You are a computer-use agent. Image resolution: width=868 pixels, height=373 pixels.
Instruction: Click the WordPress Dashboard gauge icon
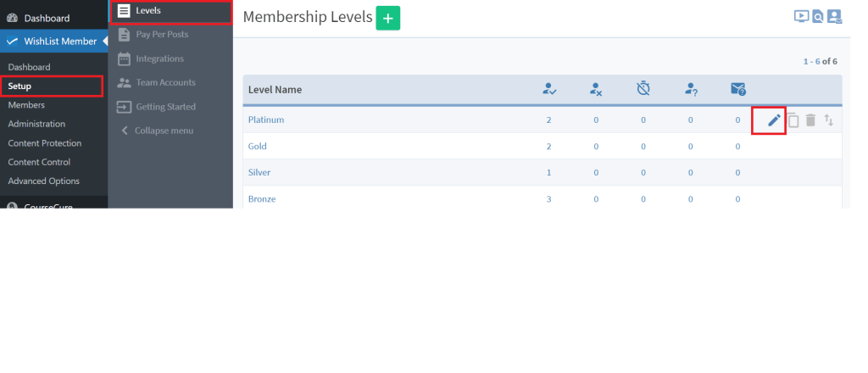tap(12, 19)
